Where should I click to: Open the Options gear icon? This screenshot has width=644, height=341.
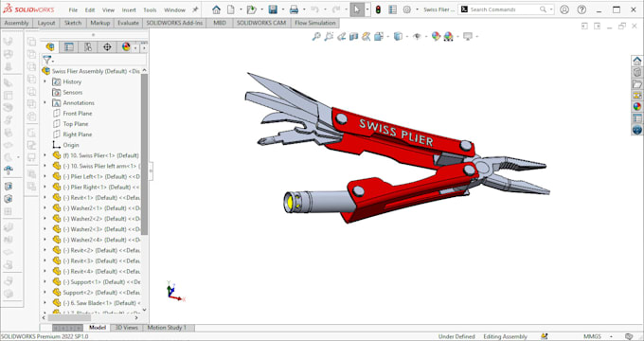(x=407, y=9)
